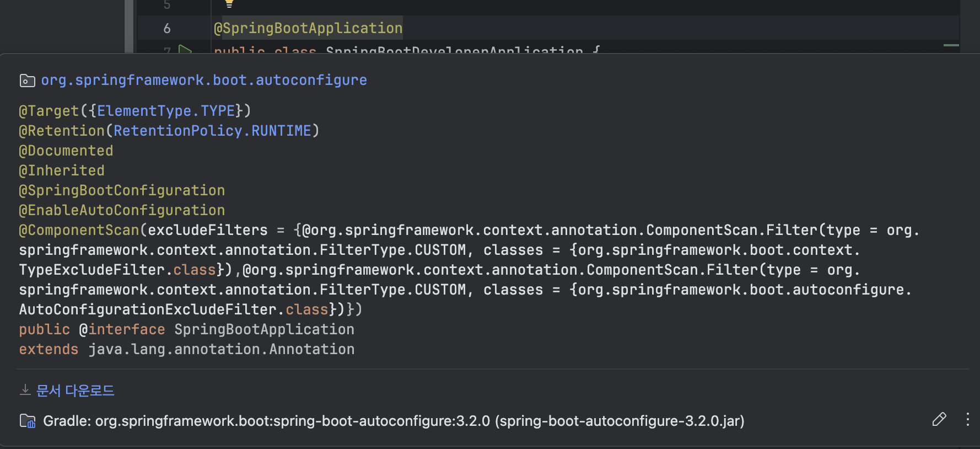Screen dimensions: 980x449
Task: Open the @SpringBootConfiguration annotation
Action: (x=122, y=190)
